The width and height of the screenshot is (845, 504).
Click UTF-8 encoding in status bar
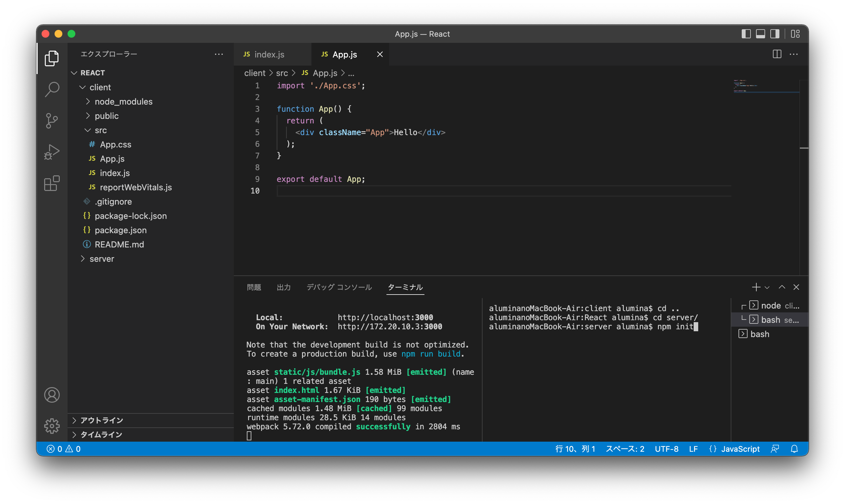click(666, 449)
